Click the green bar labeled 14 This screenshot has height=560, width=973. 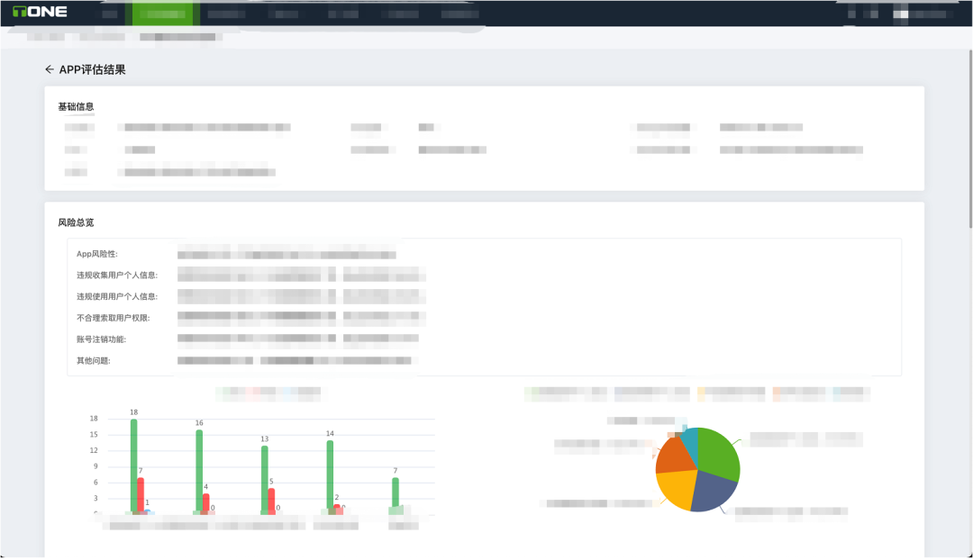[x=330, y=477]
